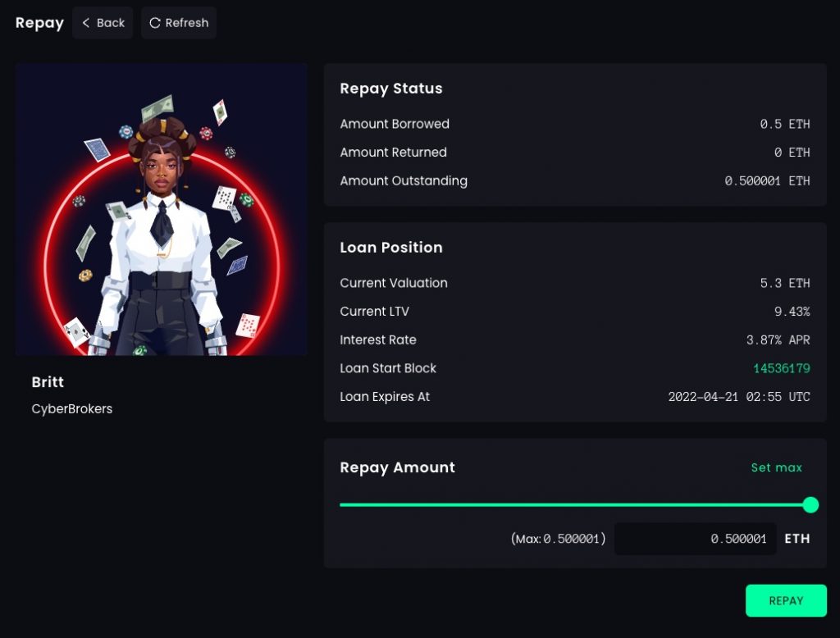Click the 'Amount Borrowed' label
Screen dimensions: 840x638
pyautogui.click(x=395, y=124)
